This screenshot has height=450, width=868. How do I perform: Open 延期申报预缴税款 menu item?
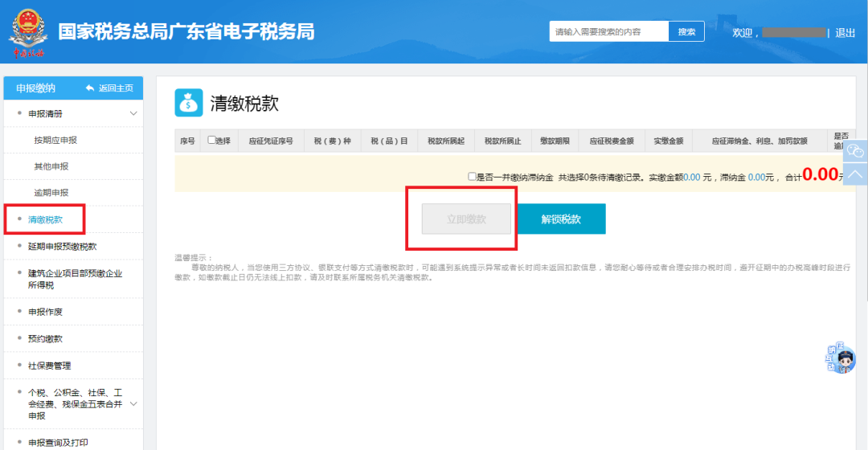pos(63,247)
